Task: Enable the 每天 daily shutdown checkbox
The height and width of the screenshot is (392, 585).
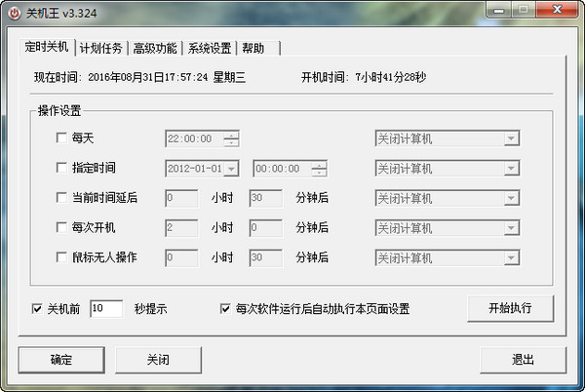Action: pyautogui.click(x=63, y=139)
